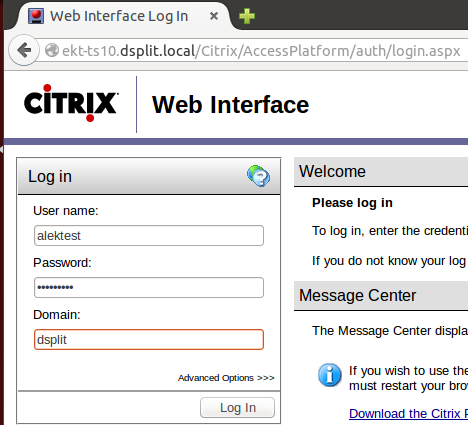468x425 pixels.
Task: Focus the User name field
Action: coord(149,236)
